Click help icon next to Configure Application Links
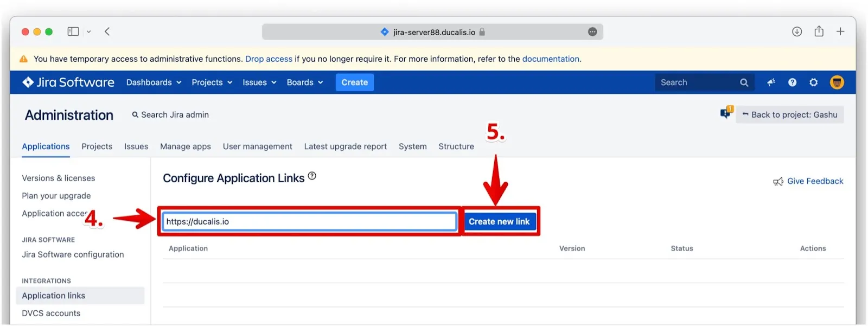The image size is (868, 326). coord(312,176)
